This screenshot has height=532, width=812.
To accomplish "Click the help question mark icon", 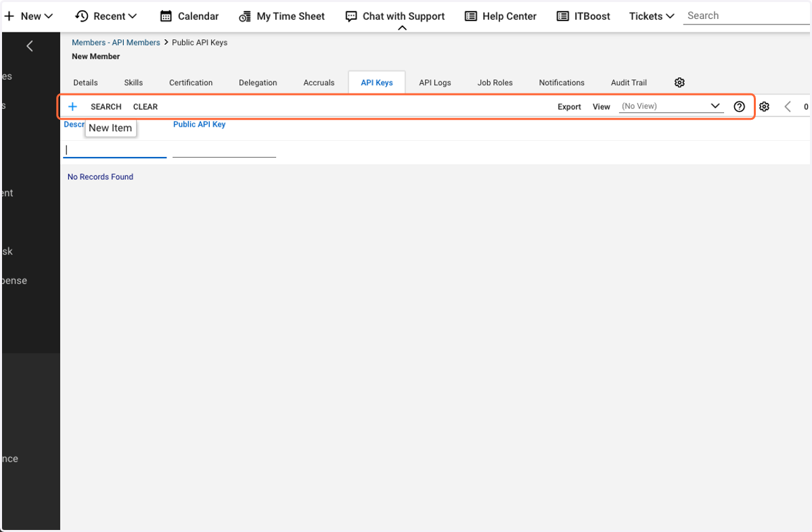I will point(740,106).
